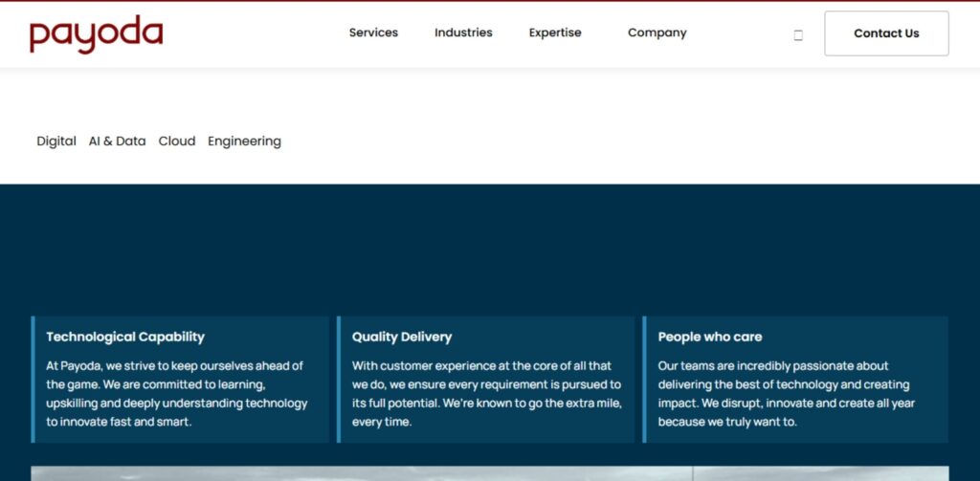
Task: Click the Quality Delivery heading
Action: point(402,337)
